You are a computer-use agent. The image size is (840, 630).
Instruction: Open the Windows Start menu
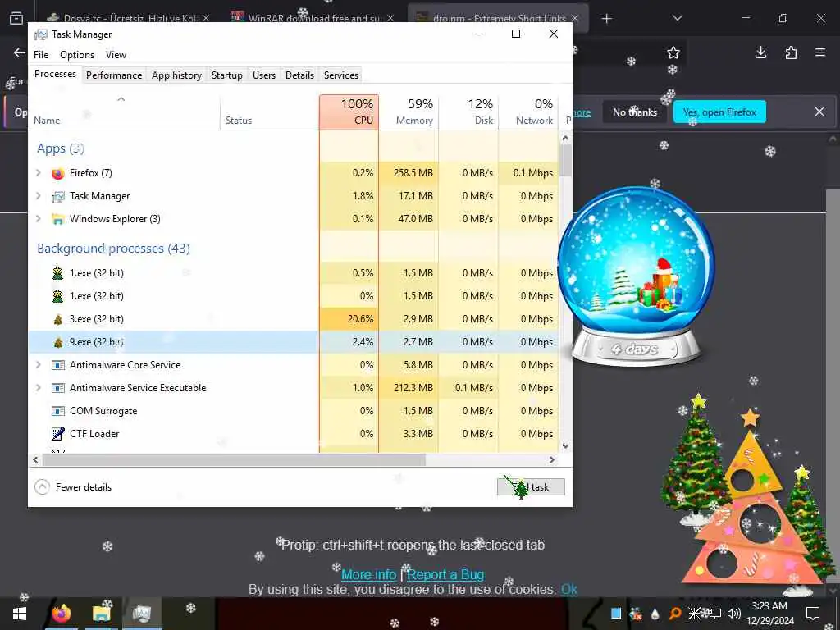coord(20,614)
